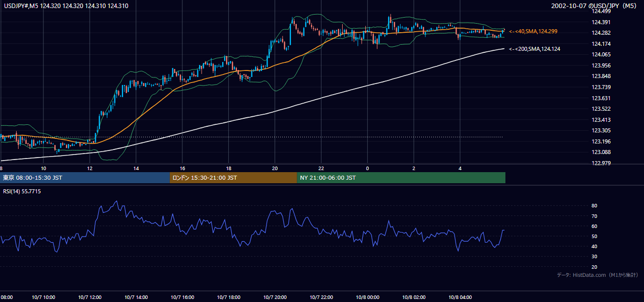Click the 200 SMA 124.124 label
Screen dimensions: 644x302
534,49
